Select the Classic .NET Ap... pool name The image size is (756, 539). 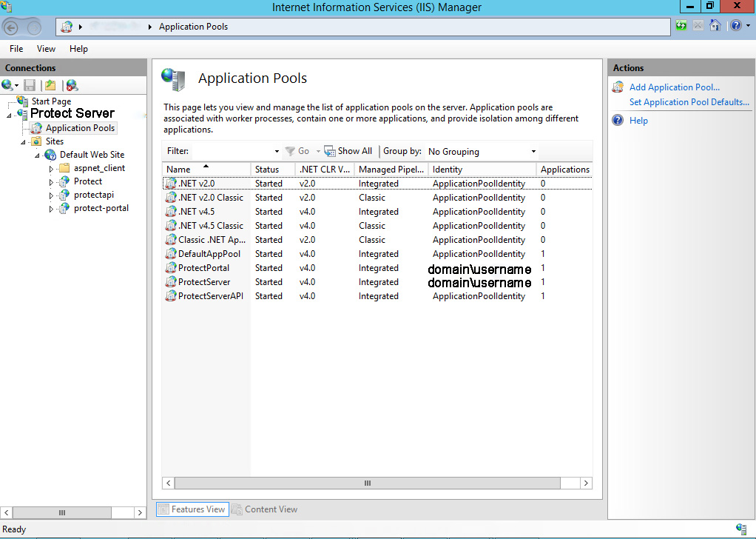[212, 240]
